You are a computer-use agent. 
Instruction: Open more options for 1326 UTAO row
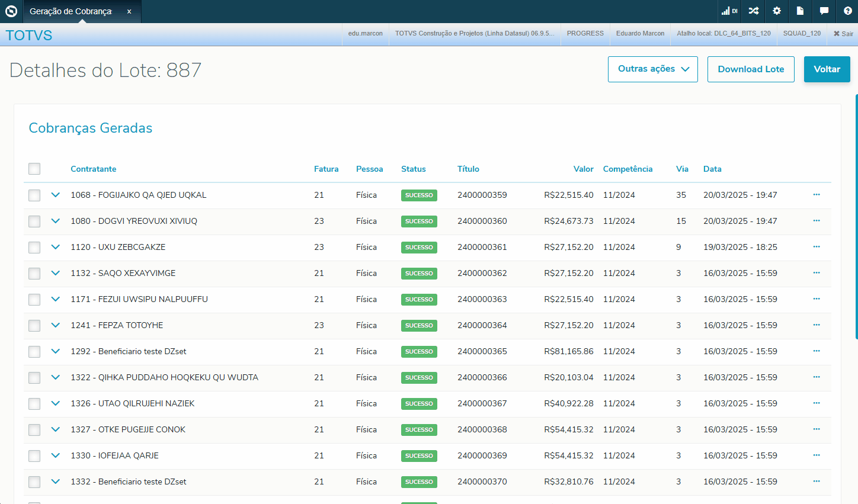tap(817, 403)
